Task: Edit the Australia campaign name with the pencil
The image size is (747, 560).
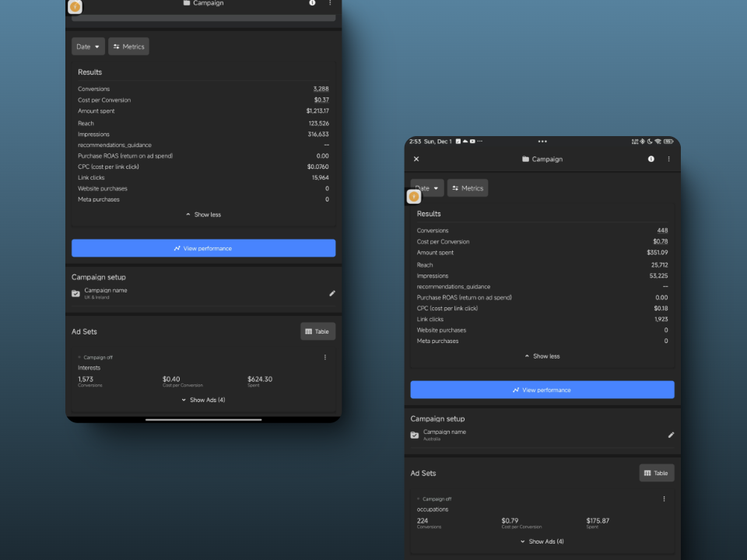Action: click(671, 435)
